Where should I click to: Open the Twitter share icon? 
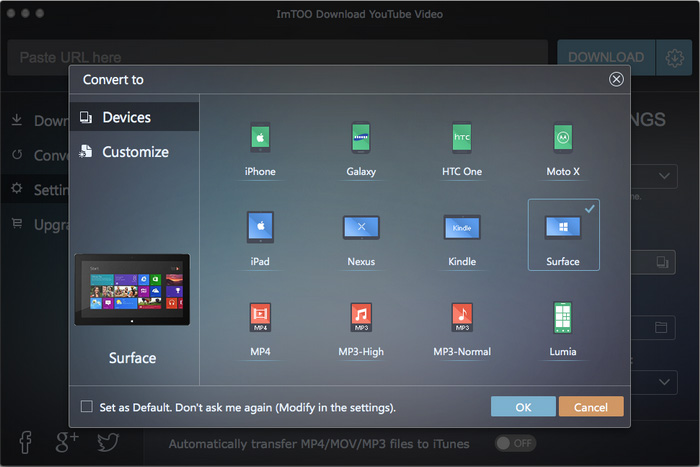[x=108, y=442]
